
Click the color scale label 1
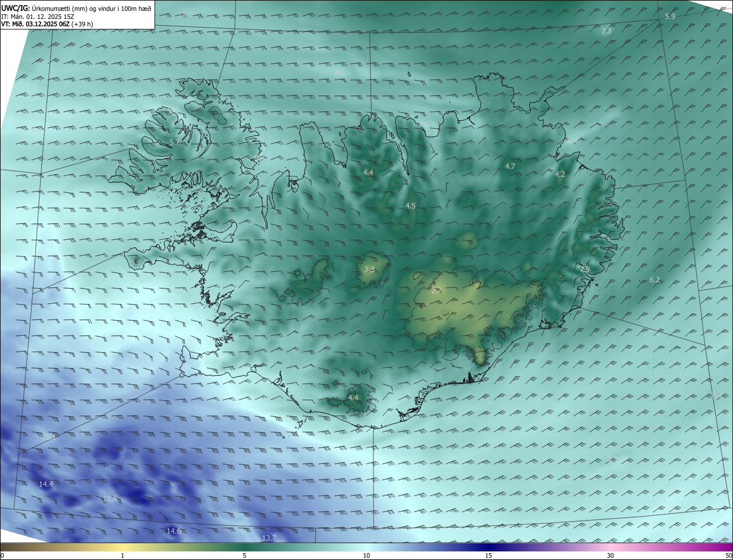pyautogui.click(x=123, y=555)
